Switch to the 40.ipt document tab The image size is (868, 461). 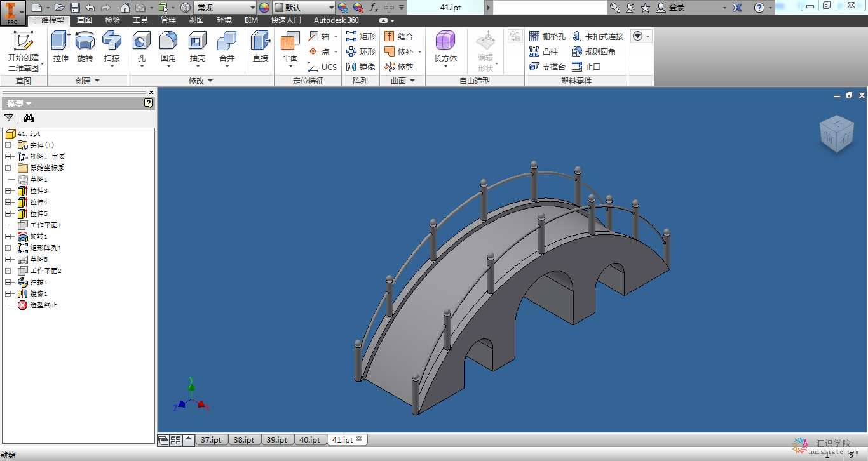tap(309, 439)
